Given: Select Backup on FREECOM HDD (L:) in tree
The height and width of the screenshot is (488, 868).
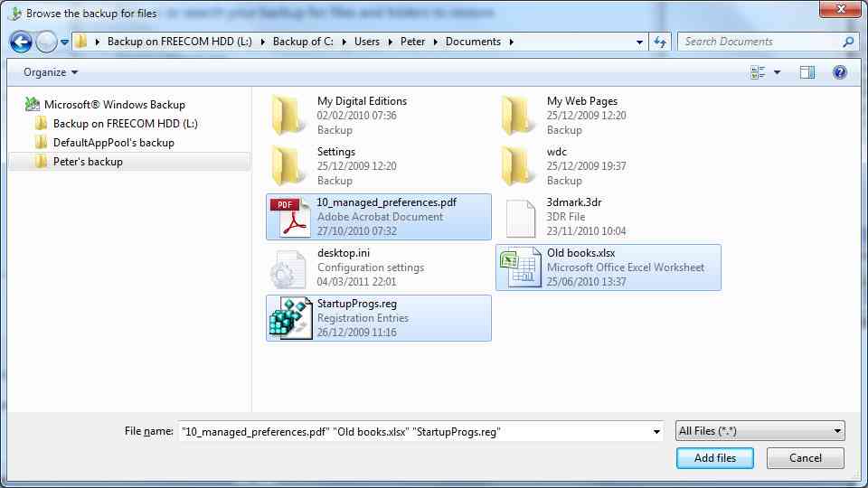Looking at the screenshot, I should 125,124.
